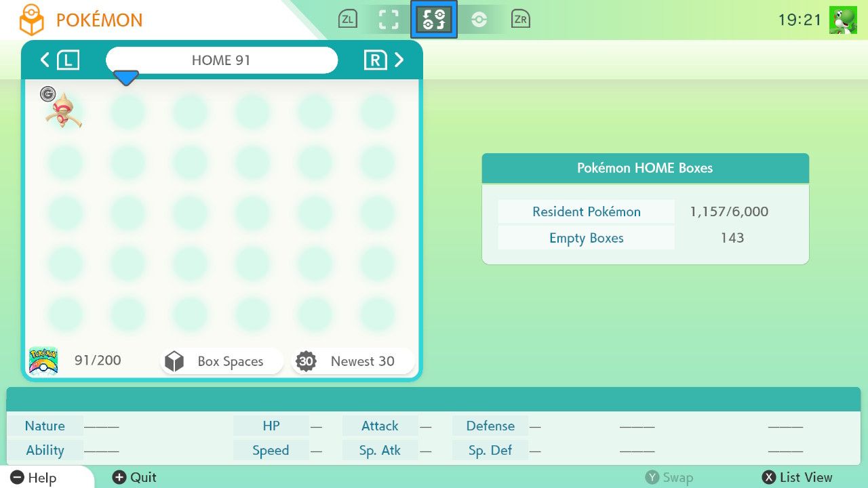Select the Baltoy Pokémon in the box
This screenshot has width=868, height=488.
(x=64, y=110)
